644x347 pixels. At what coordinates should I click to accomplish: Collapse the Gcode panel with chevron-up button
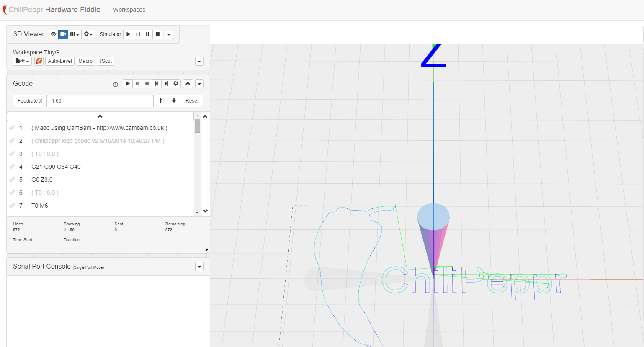tap(188, 84)
